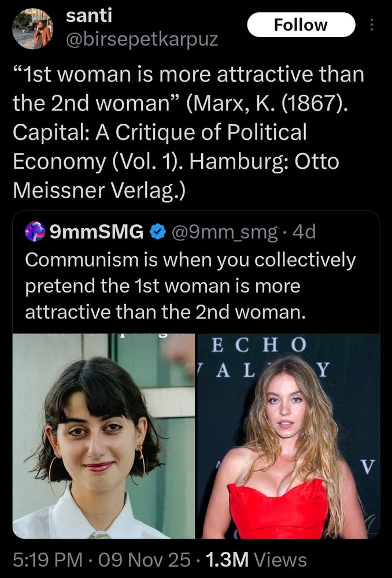Click the Follow button for santi
Screen dimensions: 392x578
tap(302, 25)
